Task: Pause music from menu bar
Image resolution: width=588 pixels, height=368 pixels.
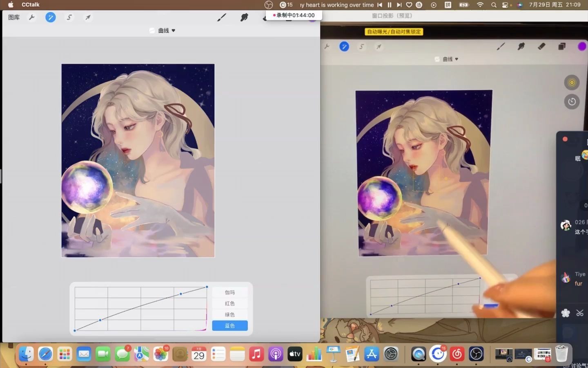Action: (x=390, y=5)
